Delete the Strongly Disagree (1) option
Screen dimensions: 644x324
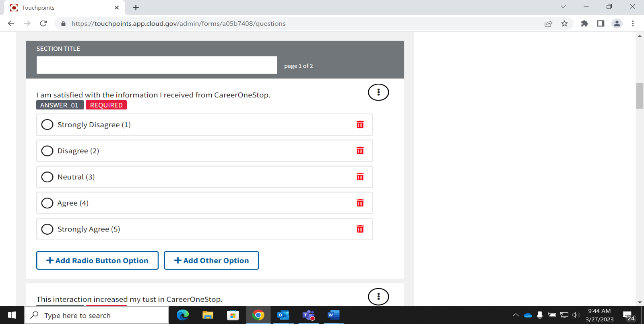pyautogui.click(x=360, y=125)
